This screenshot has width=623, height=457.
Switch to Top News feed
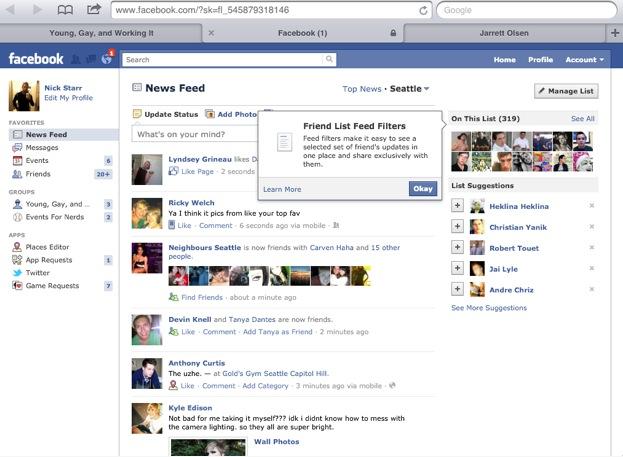pos(362,89)
